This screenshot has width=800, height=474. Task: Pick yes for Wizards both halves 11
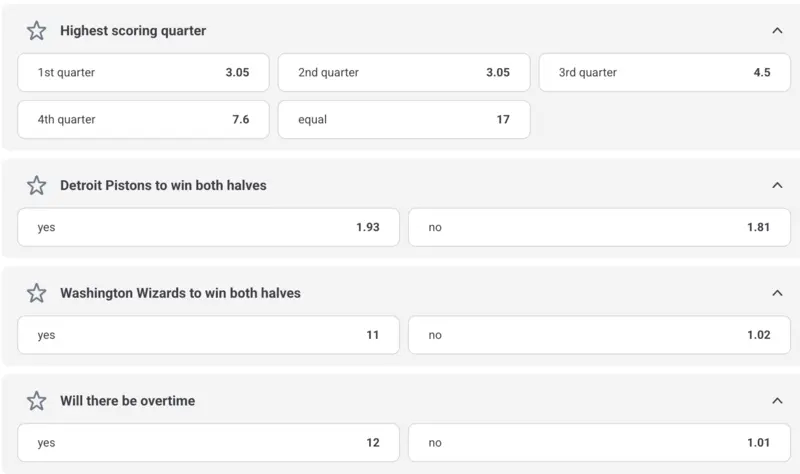[208, 335]
